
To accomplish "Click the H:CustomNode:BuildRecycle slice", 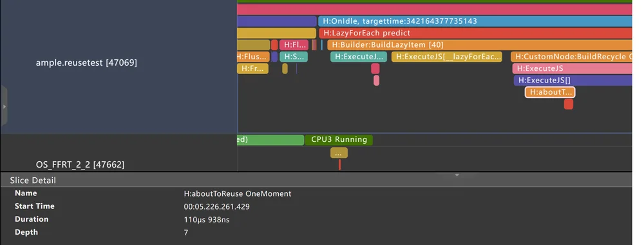I will (571, 57).
